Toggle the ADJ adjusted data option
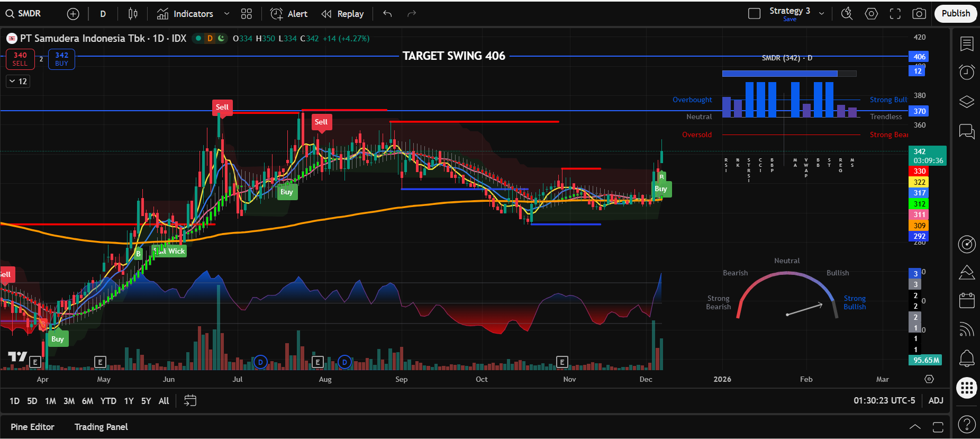This screenshot has height=439, width=980. [x=936, y=400]
